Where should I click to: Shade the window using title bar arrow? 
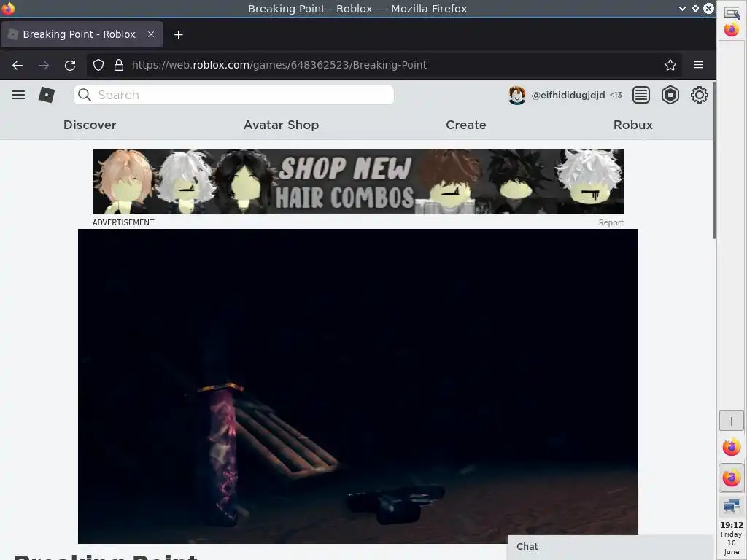click(x=682, y=8)
